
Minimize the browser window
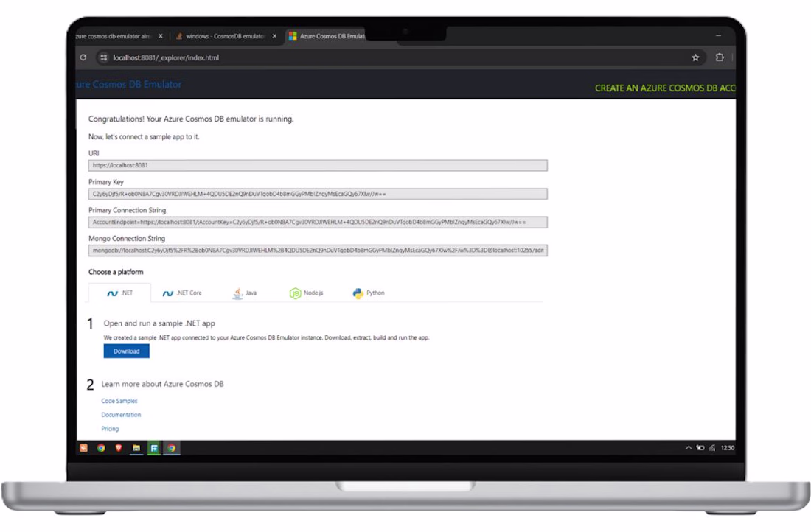(718, 35)
